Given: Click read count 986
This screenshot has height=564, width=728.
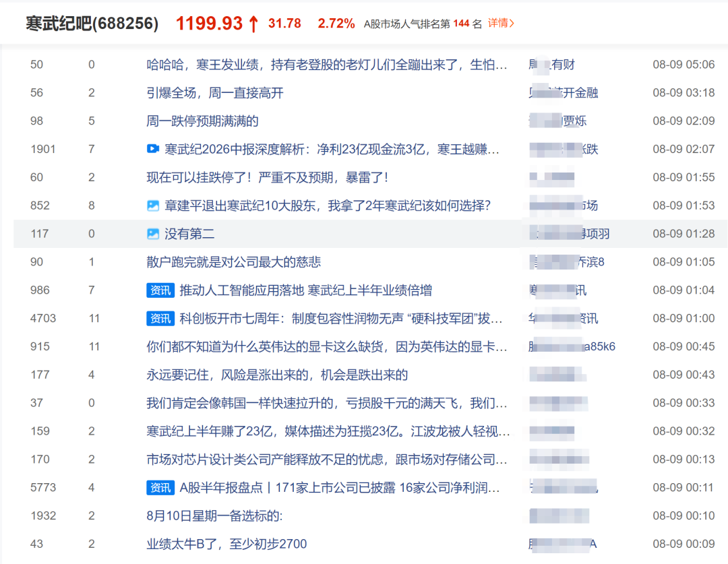Looking at the screenshot, I should (40, 290).
